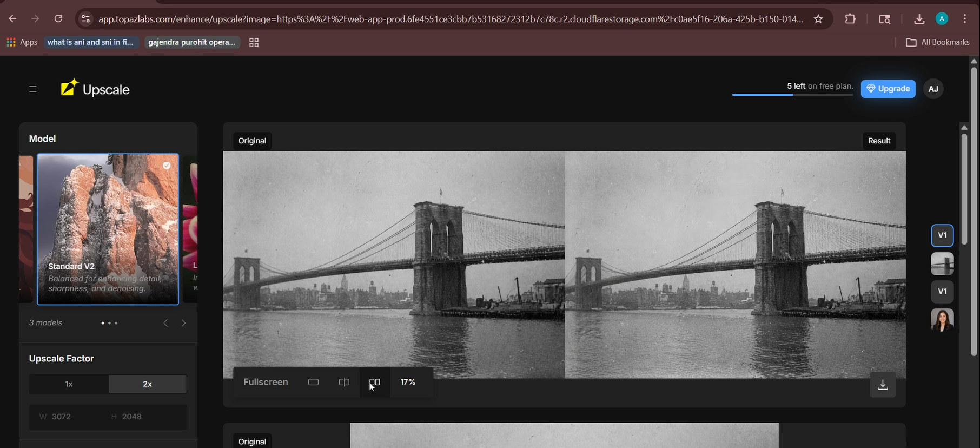Open browser extensions puzzle icon

click(x=850, y=19)
